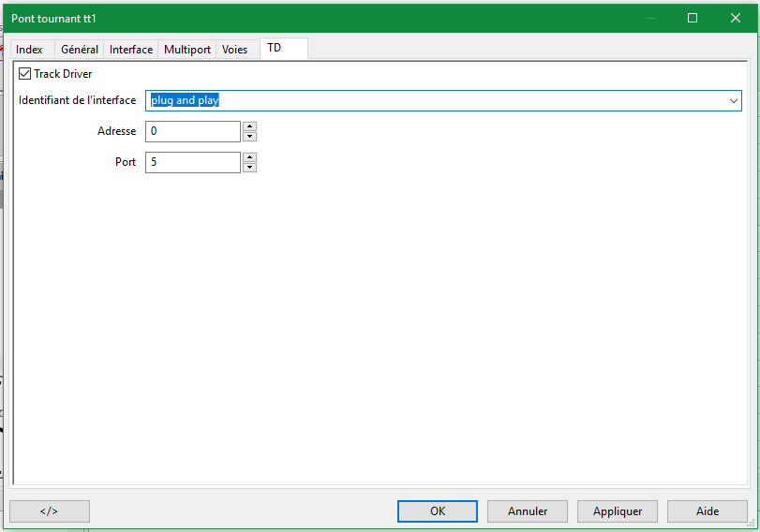The image size is (760, 532).
Task: Open help via the Aide button
Action: [x=708, y=511]
